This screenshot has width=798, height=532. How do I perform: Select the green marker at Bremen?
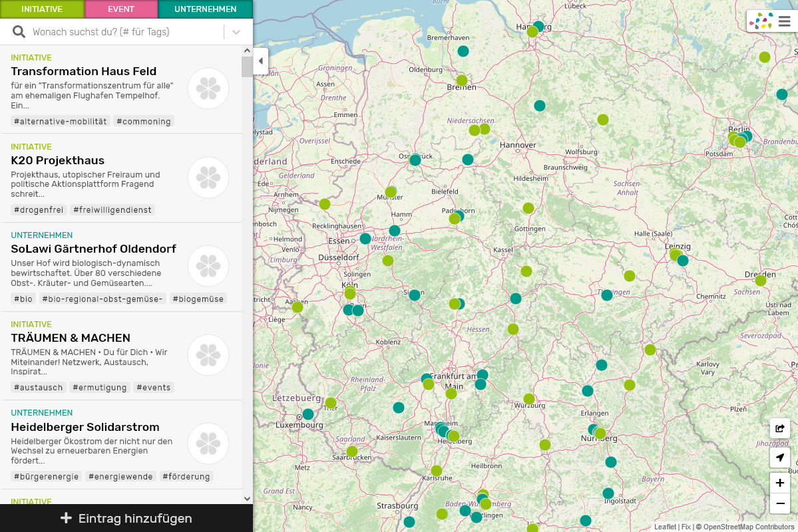[x=462, y=80]
